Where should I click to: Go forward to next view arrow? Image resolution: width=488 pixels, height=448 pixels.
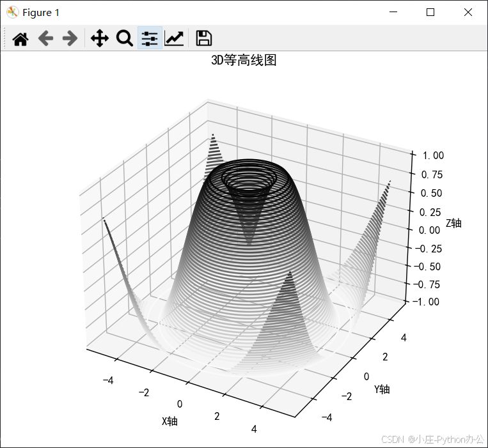pos(70,38)
